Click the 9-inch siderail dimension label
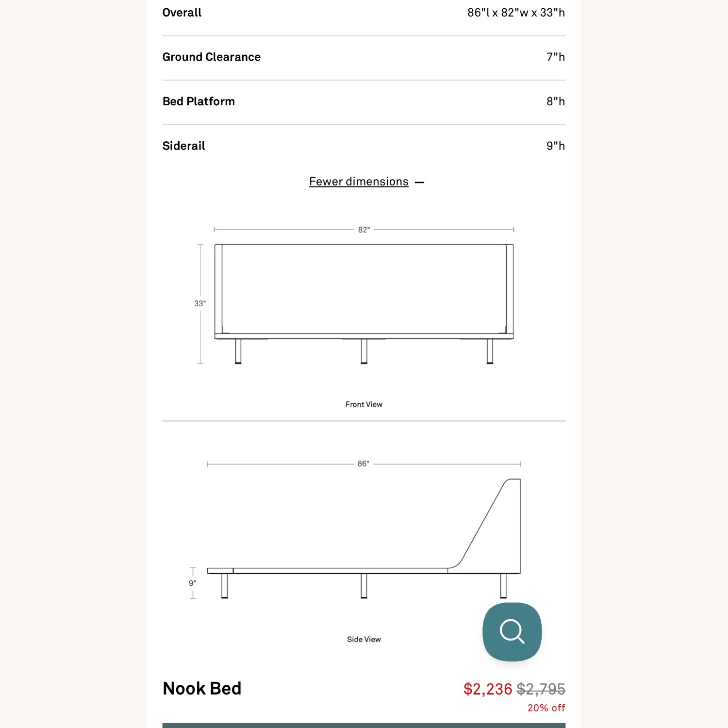This screenshot has width=728, height=728. (x=193, y=582)
